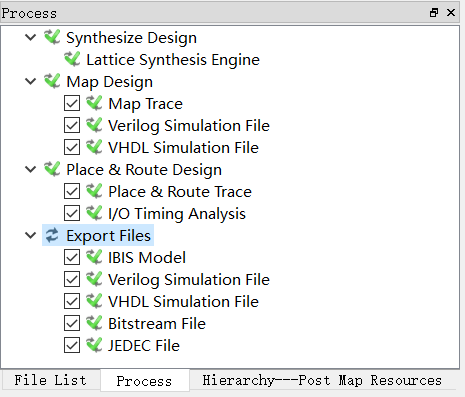Select the Export Files process
465x397 pixels.
pos(108,236)
